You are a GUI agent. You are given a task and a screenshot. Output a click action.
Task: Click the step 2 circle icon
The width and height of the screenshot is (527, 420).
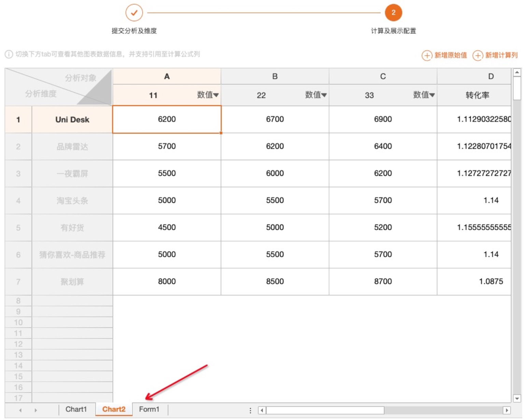393,13
